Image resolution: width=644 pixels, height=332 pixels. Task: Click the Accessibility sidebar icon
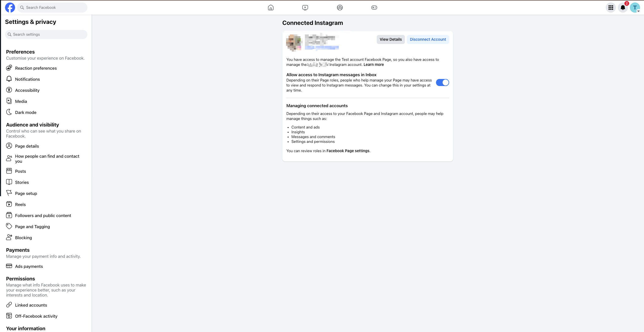tap(9, 90)
